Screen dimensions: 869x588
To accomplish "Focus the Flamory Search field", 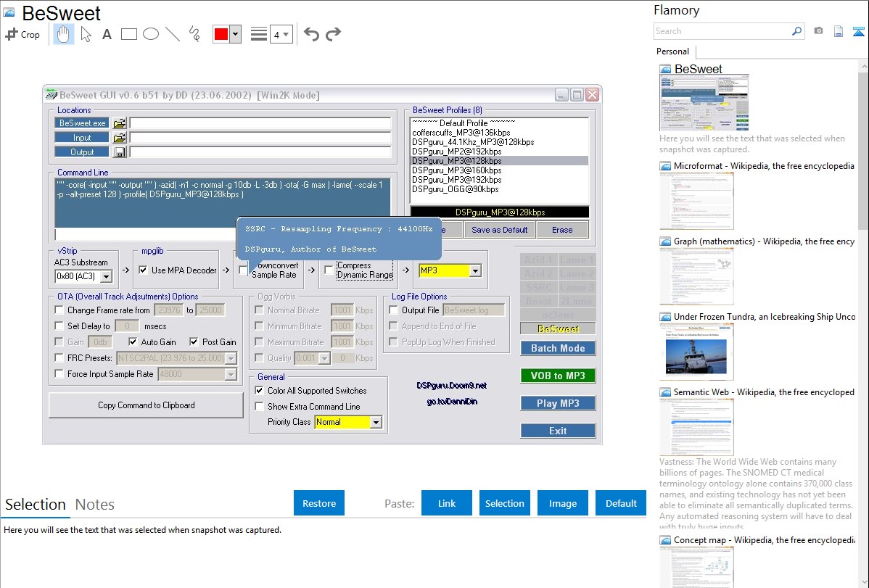I will click(x=722, y=31).
